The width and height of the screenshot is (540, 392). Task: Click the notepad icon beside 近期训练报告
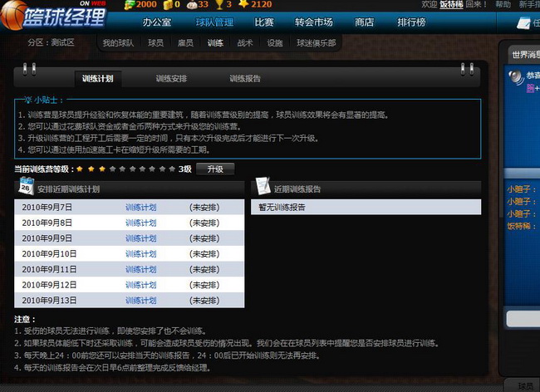(x=262, y=185)
